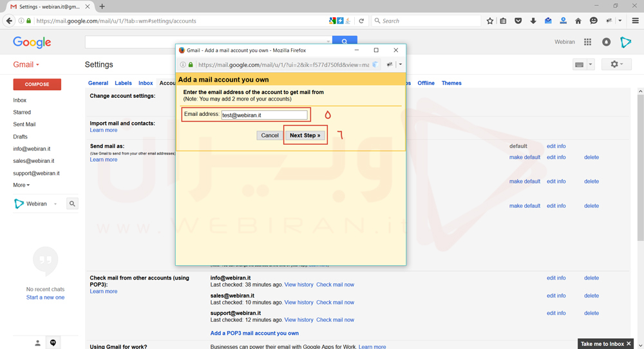
Task: Click the Gmail search button
Action: pos(345,41)
